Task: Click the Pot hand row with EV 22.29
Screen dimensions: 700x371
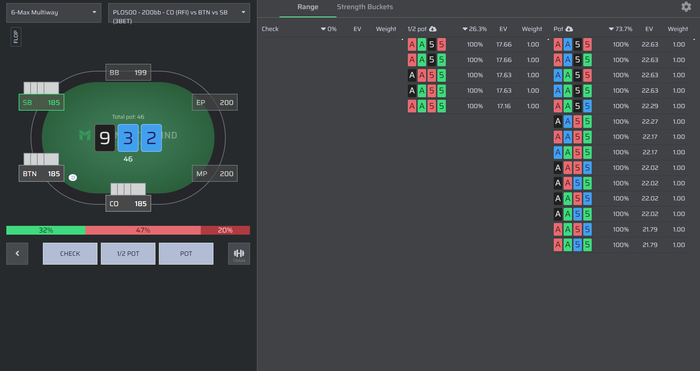Action: tap(621, 106)
